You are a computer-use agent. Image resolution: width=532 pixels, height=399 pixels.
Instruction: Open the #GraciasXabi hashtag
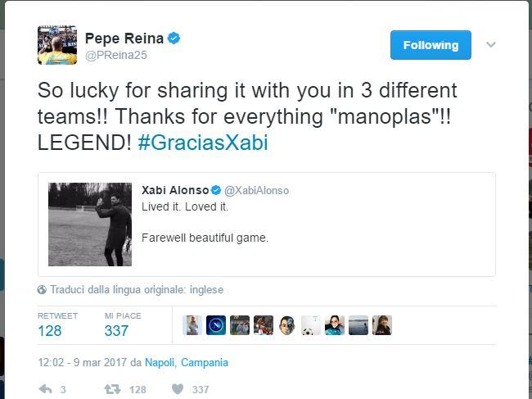[x=202, y=143]
